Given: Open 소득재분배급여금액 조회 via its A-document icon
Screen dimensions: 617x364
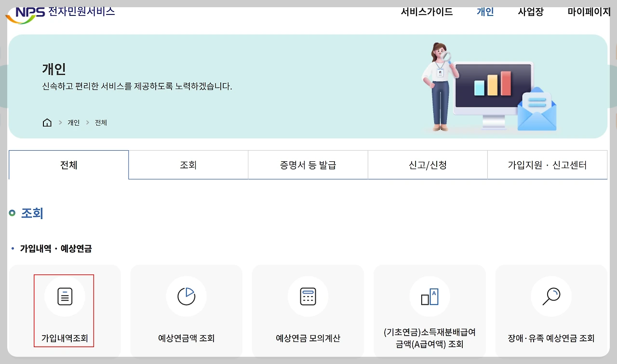Looking at the screenshot, I should pyautogui.click(x=429, y=296).
